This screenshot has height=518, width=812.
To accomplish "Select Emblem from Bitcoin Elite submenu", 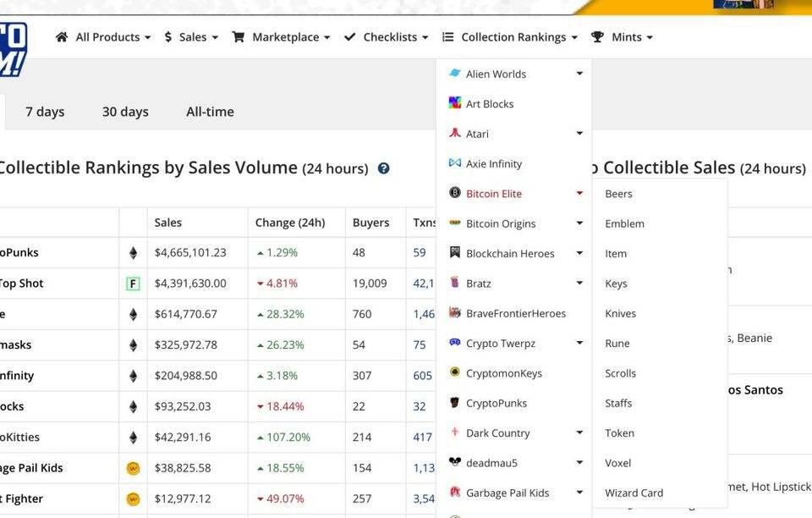I will point(624,223).
